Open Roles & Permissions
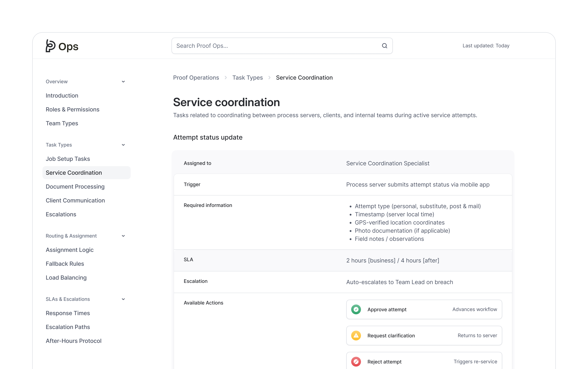The width and height of the screenshot is (588, 369). (72, 109)
